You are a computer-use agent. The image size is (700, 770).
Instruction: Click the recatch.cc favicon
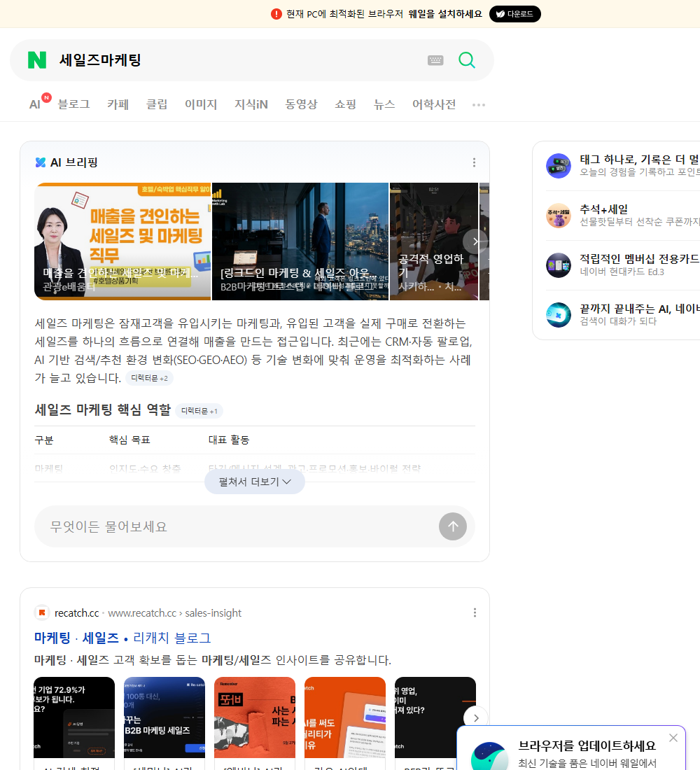[42, 612]
